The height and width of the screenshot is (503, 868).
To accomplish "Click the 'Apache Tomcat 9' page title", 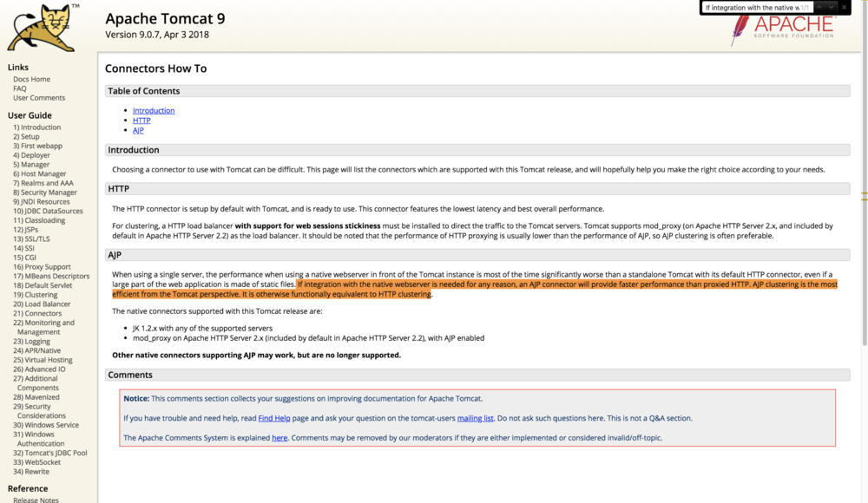I will (x=165, y=19).
